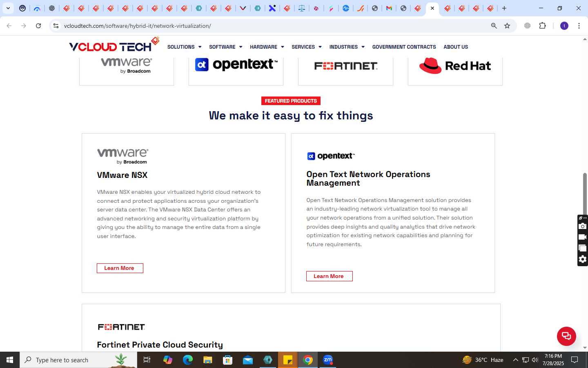Open tab search chevron at top left

pos(8,8)
